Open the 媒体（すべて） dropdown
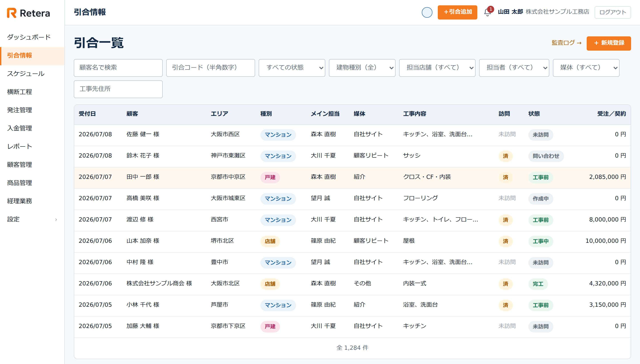The width and height of the screenshot is (640, 364). click(x=586, y=68)
